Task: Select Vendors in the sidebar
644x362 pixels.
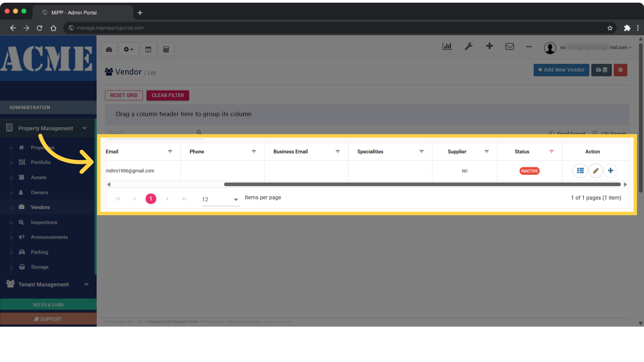Action: click(40, 207)
